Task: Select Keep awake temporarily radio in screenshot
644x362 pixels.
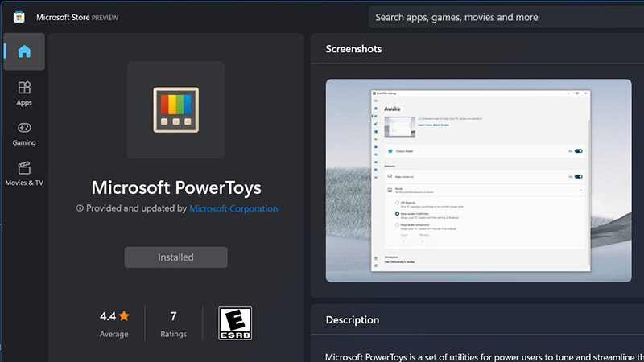Action: click(x=397, y=225)
